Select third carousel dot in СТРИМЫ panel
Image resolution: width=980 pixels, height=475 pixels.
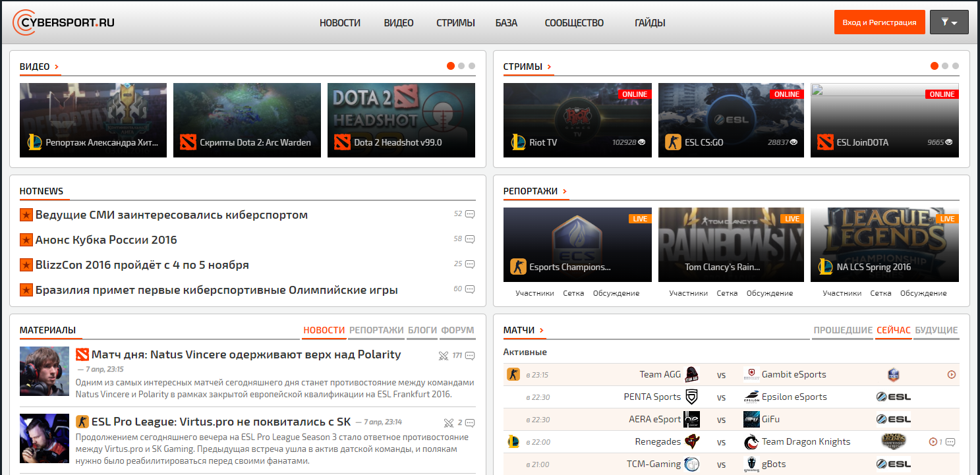point(956,66)
